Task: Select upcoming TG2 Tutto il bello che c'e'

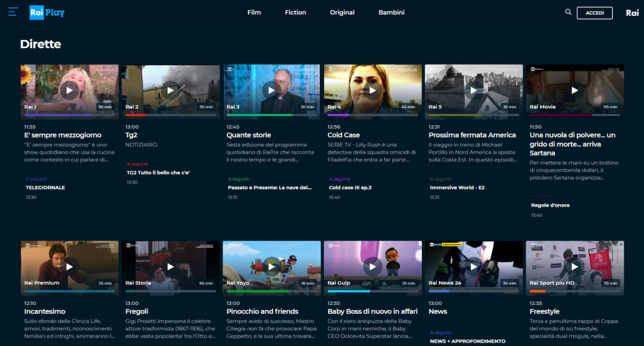Action: [159, 173]
